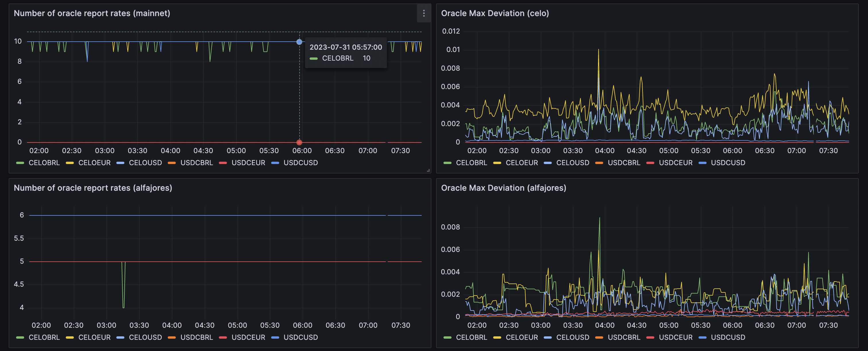Toggle CELOEUR series in celo Max Deviation legend

(x=522, y=163)
